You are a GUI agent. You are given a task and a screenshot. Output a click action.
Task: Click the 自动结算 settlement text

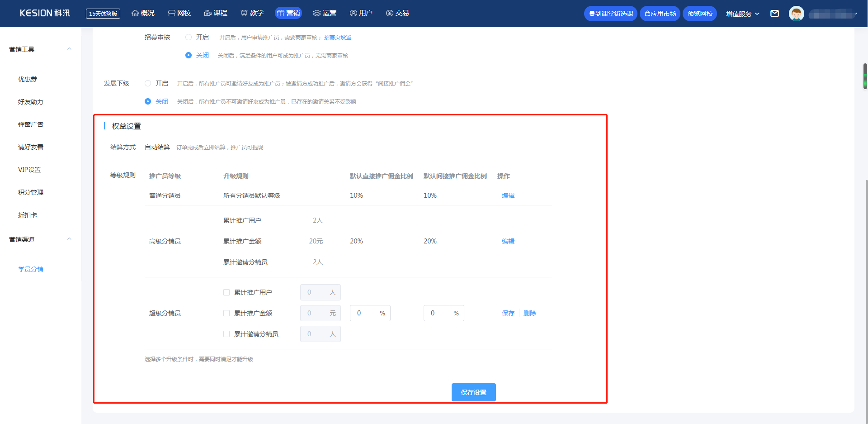(x=157, y=147)
